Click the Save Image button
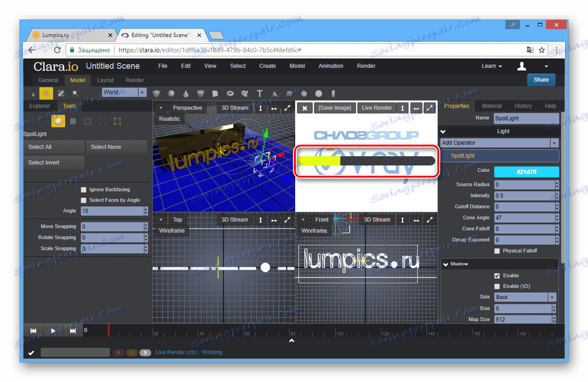Image resolution: width=588 pixels, height=382 pixels. click(335, 108)
